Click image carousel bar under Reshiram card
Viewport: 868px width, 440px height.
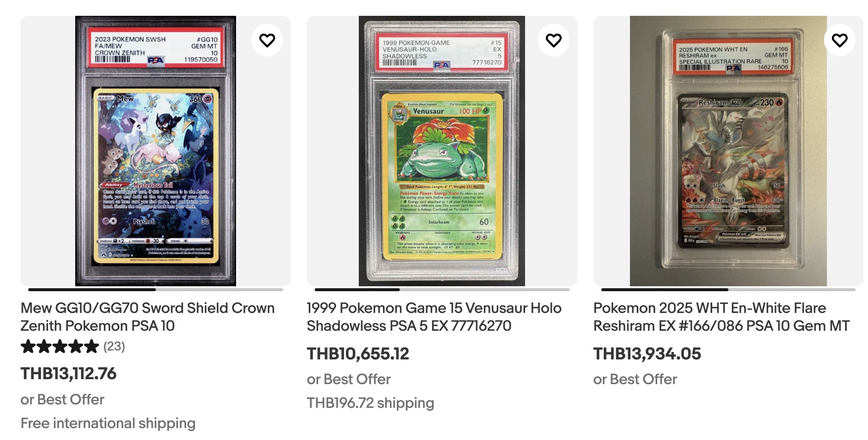pos(728,290)
